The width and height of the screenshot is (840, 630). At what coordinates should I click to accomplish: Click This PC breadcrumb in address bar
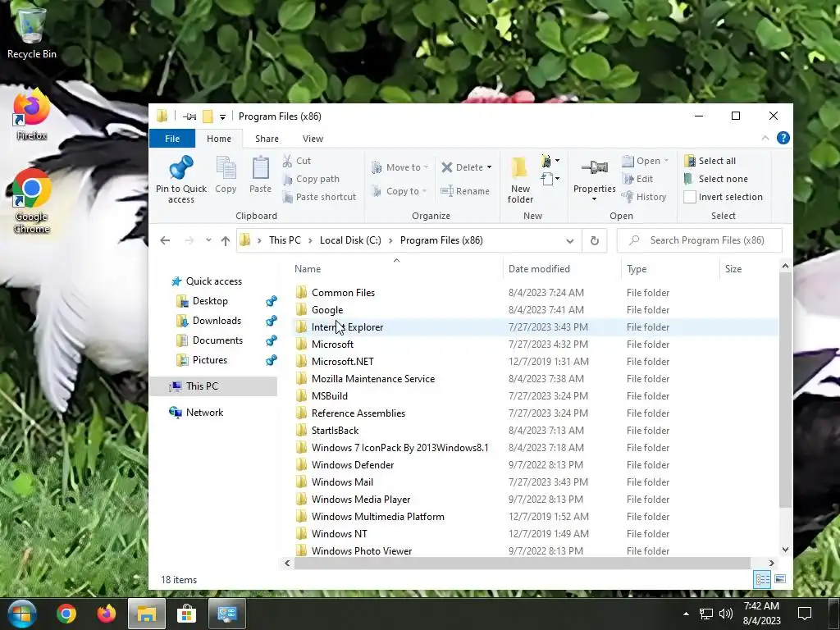coord(285,240)
